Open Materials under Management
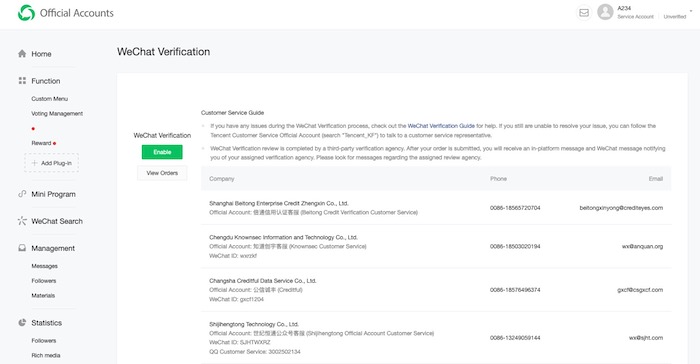Image resolution: width=700 pixels, height=364 pixels. coord(43,296)
